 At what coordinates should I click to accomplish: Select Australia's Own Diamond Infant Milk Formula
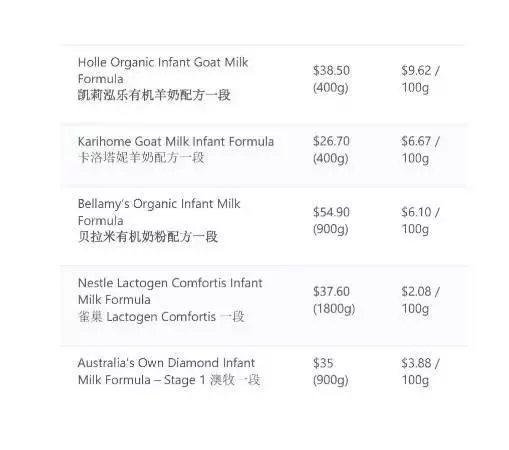(166, 371)
